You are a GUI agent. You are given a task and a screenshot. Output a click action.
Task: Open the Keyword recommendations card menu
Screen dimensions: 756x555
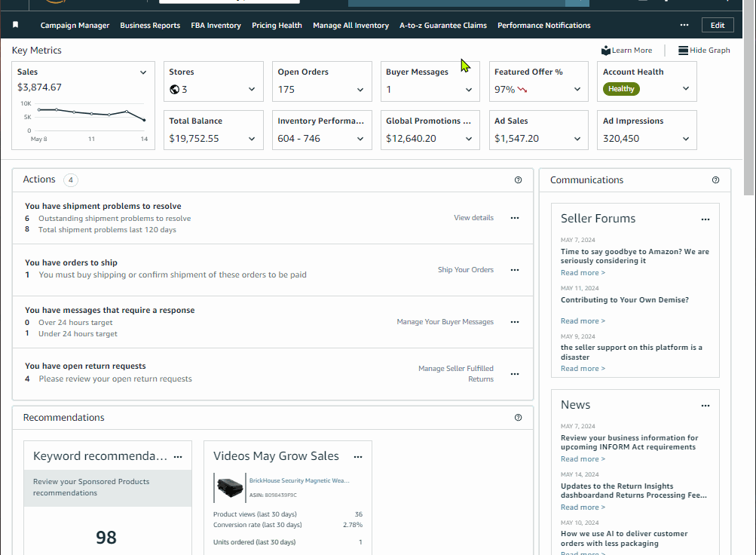[x=178, y=457]
